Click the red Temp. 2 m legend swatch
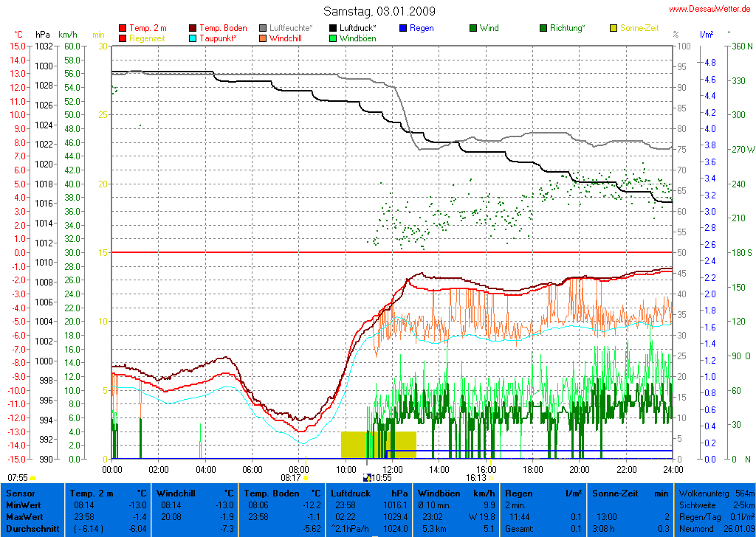 pos(123,29)
